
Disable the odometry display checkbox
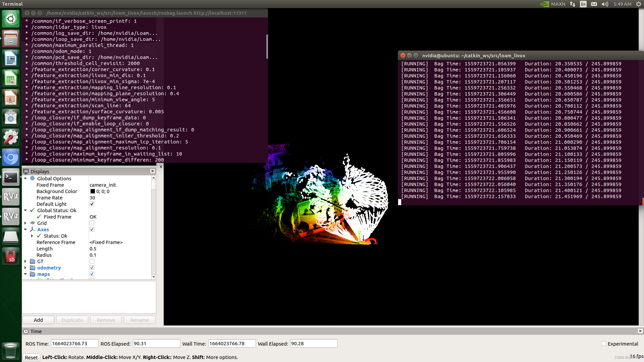point(92,267)
